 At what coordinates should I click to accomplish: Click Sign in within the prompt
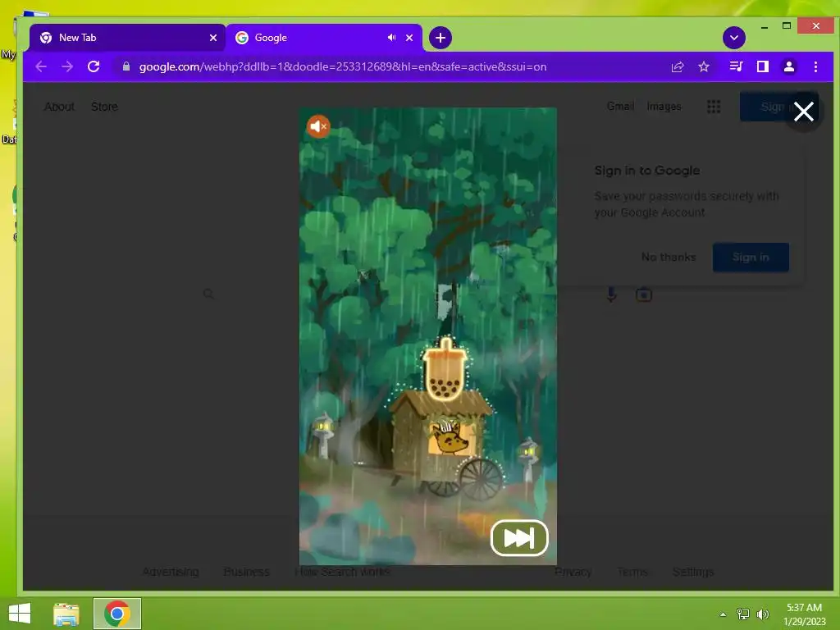(751, 257)
